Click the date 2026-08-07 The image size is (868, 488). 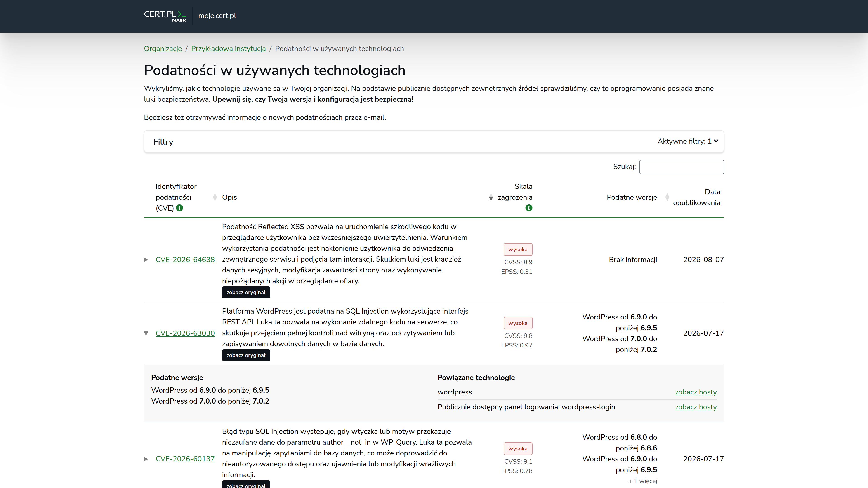[x=703, y=260]
